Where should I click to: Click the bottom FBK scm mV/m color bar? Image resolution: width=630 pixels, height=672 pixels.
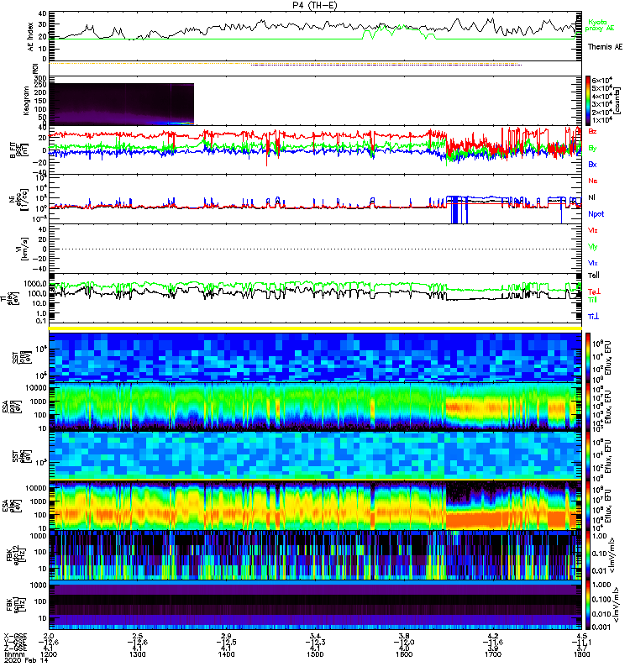588,605
